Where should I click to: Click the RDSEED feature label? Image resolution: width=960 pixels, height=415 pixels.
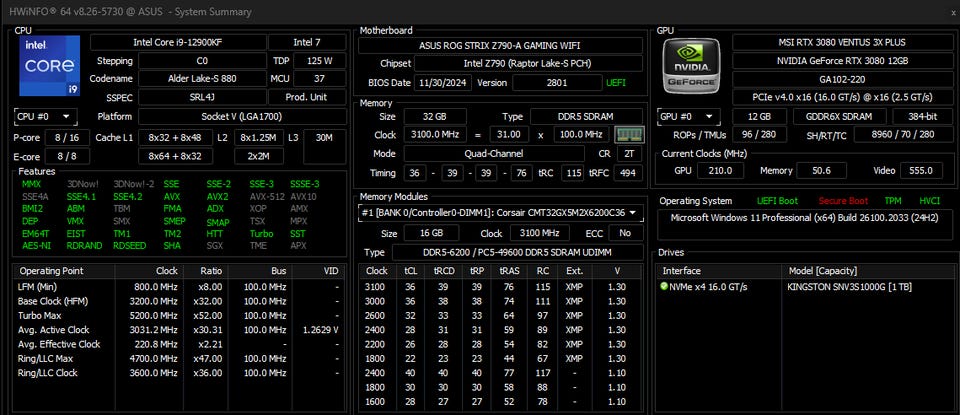point(130,245)
